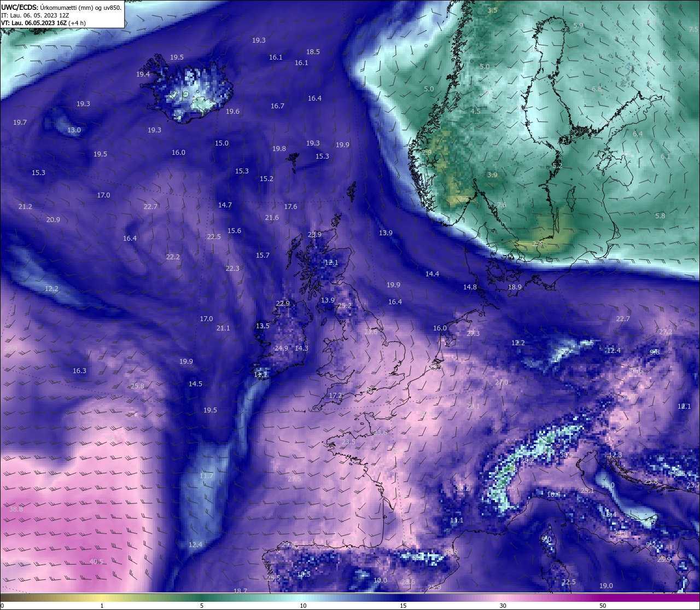
Task: Click the map value 11.7
Action: [x=206, y=476]
